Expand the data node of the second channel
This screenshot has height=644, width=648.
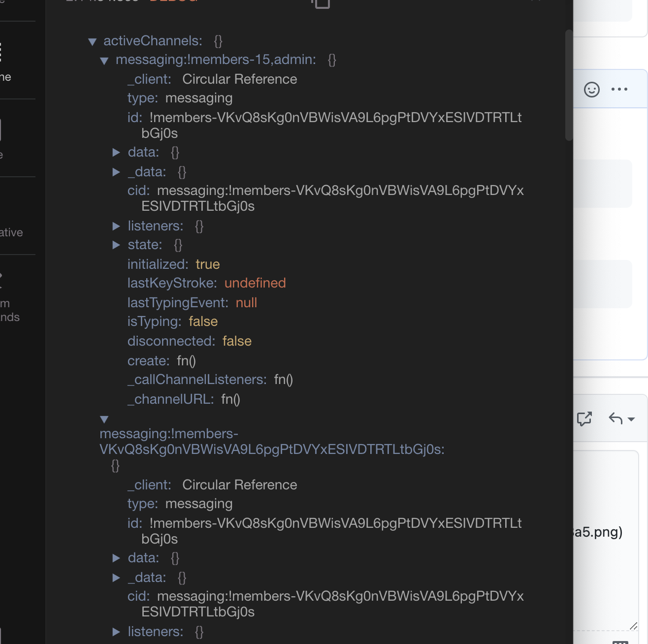tap(117, 558)
